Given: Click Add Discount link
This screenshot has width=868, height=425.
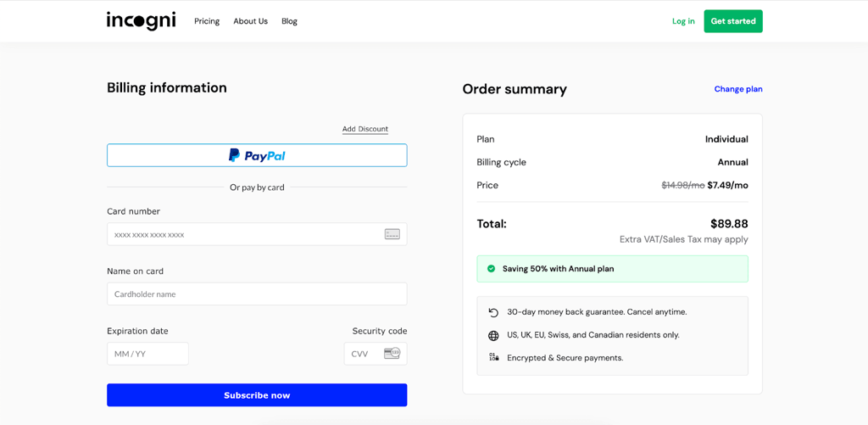Looking at the screenshot, I should click(364, 129).
